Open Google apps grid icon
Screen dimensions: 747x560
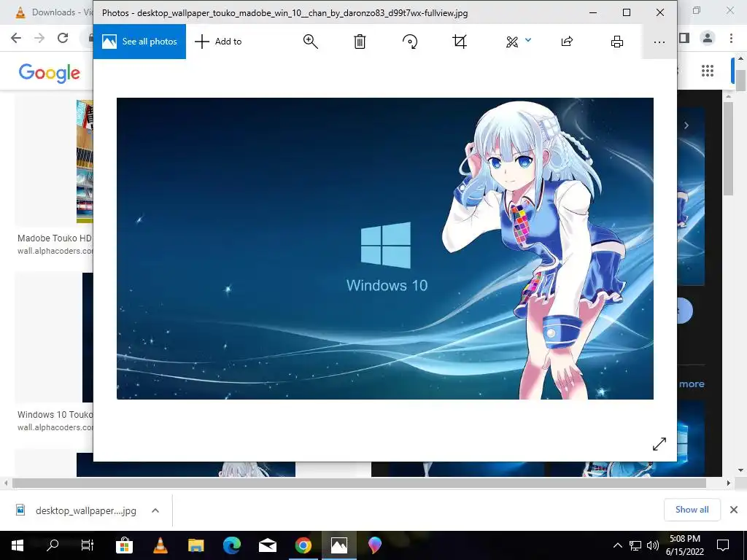(708, 71)
